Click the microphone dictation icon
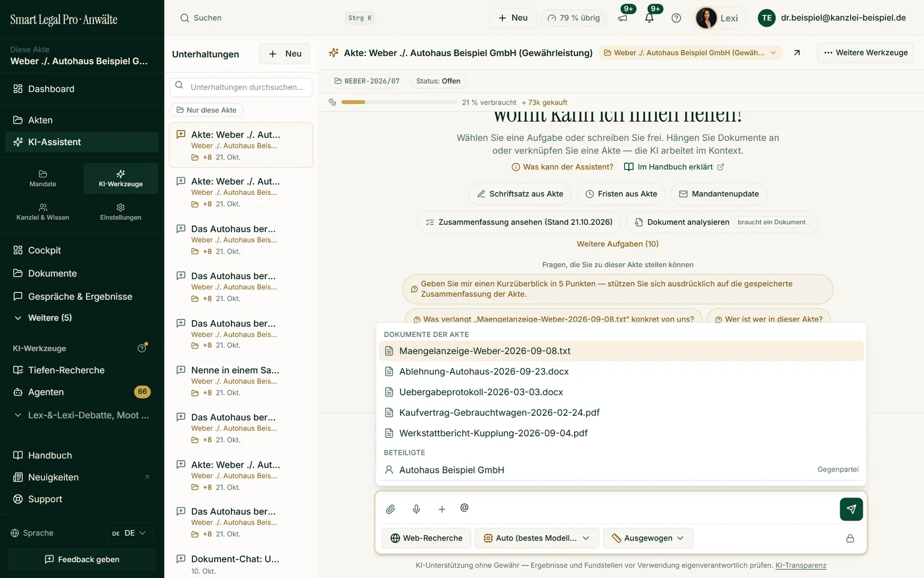This screenshot has width=924, height=578. [x=416, y=509]
